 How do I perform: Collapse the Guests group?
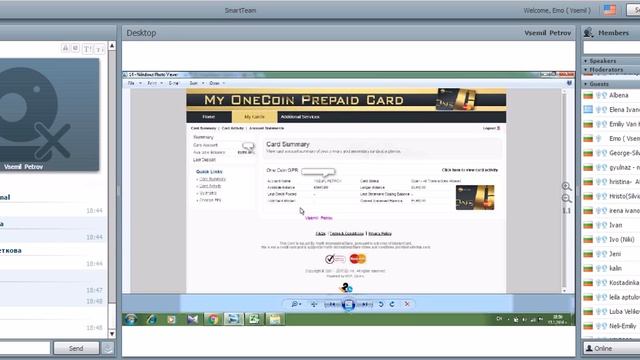[586, 84]
